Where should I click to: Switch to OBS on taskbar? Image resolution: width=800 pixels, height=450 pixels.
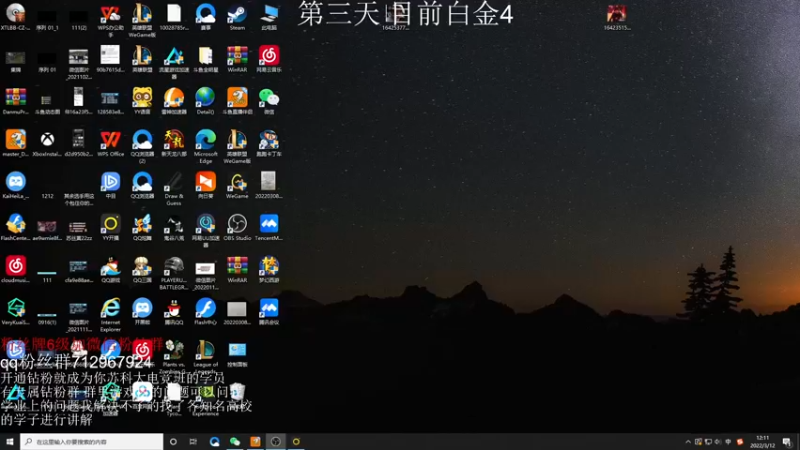tap(276, 441)
